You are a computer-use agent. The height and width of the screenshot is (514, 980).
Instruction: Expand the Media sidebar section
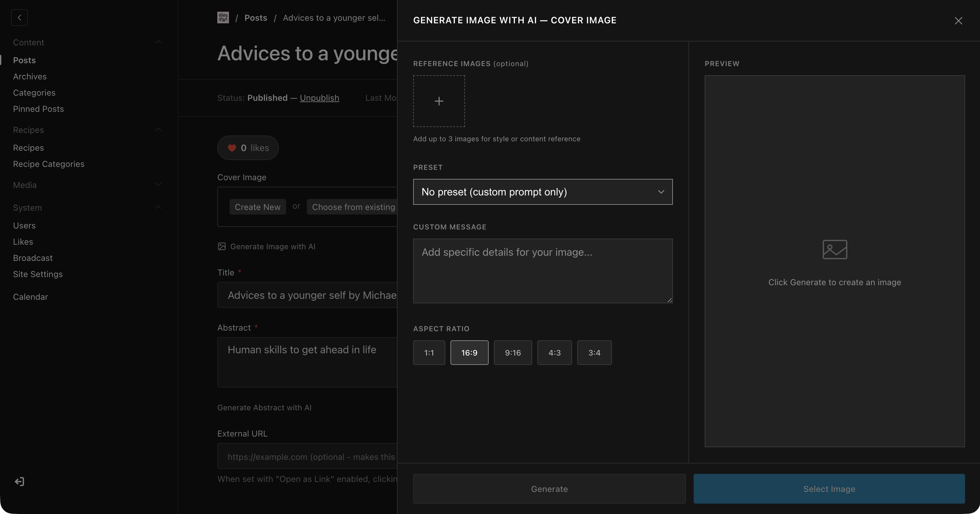tap(158, 185)
